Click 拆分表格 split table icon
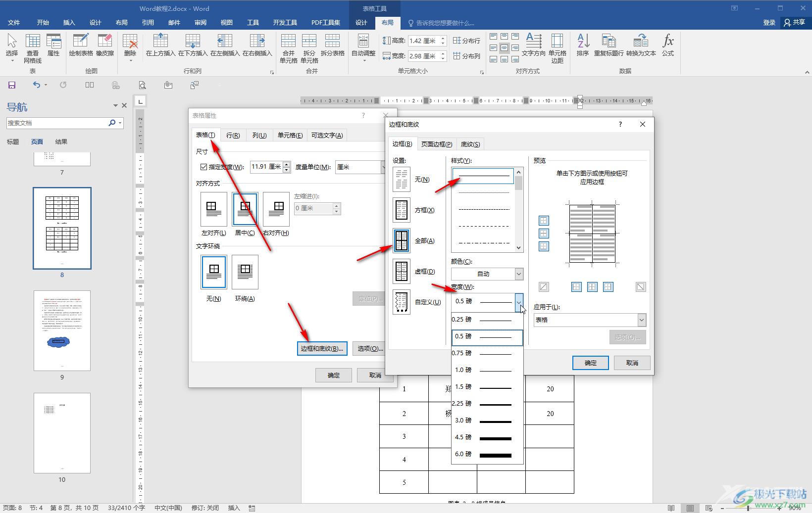This screenshot has height=513, width=812. coord(332,46)
